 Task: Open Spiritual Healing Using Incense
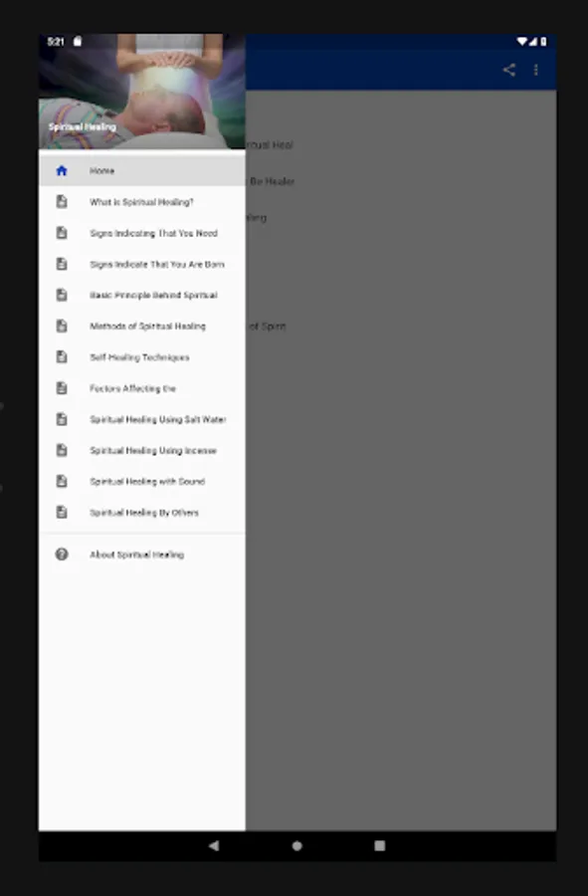click(142, 450)
